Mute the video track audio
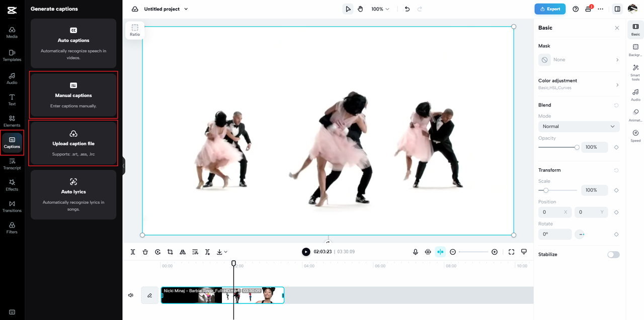The image size is (644, 320). click(131, 295)
